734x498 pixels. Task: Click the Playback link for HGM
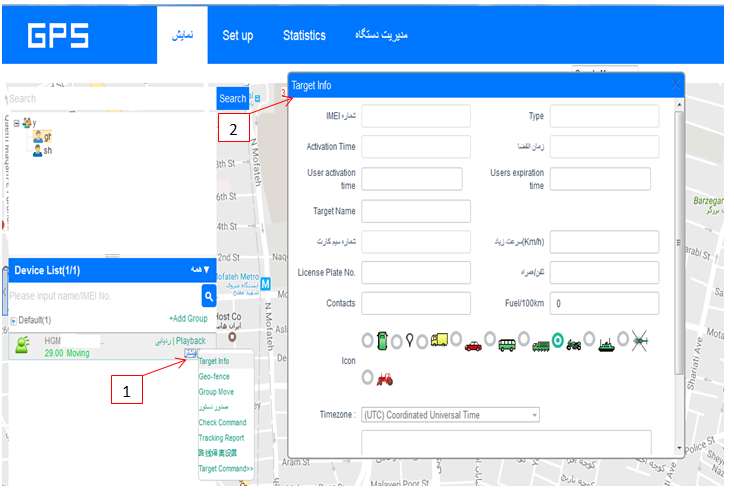pyautogui.click(x=191, y=341)
